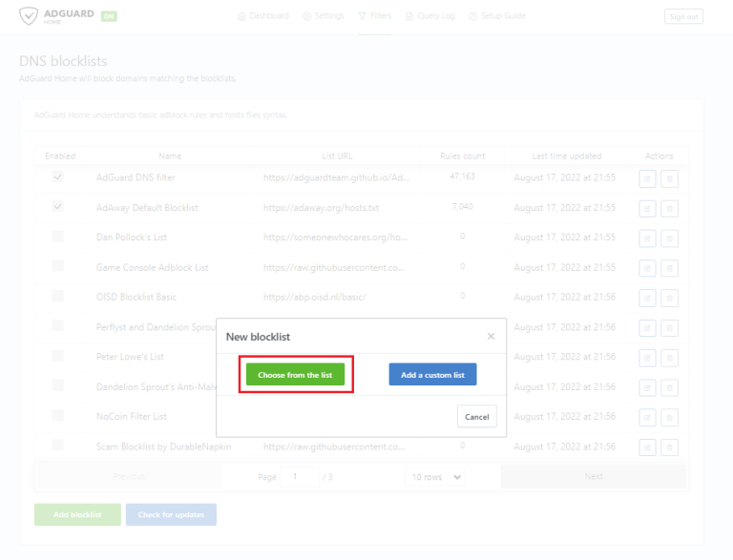Close the New blocklist dialog with X

tap(491, 337)
